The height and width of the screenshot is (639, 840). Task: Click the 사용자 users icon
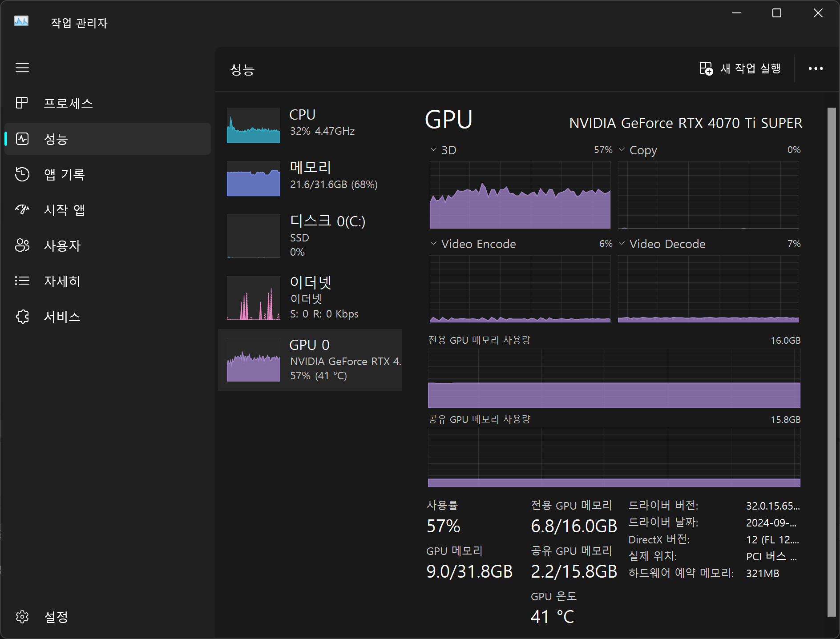22,245
